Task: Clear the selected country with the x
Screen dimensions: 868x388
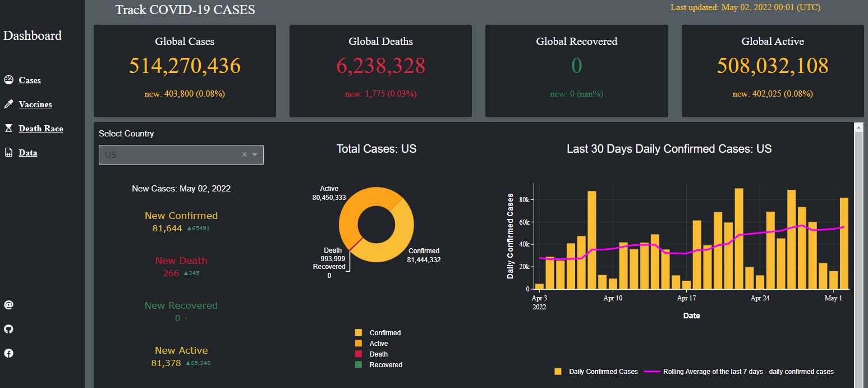Action: [x=244, y=155]
